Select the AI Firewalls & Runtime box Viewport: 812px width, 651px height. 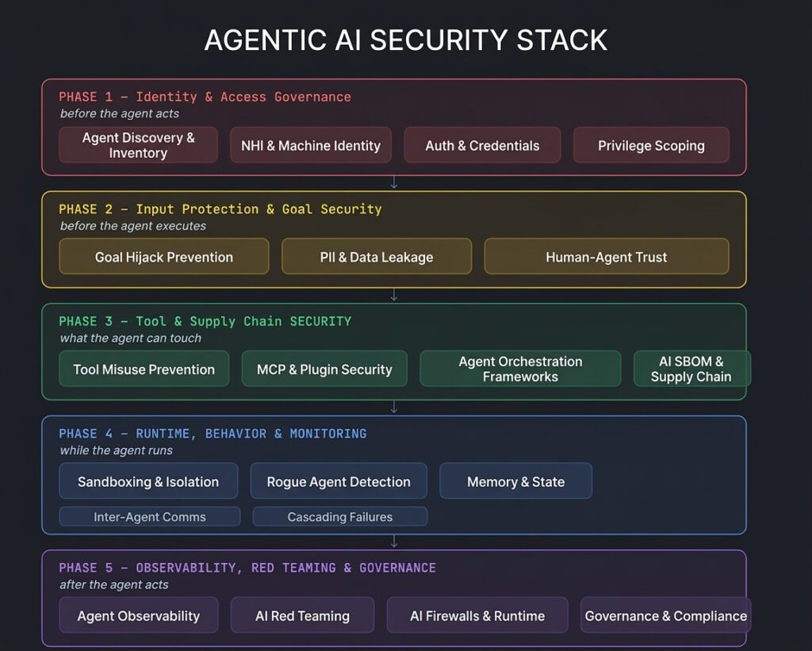coord(477,615)
